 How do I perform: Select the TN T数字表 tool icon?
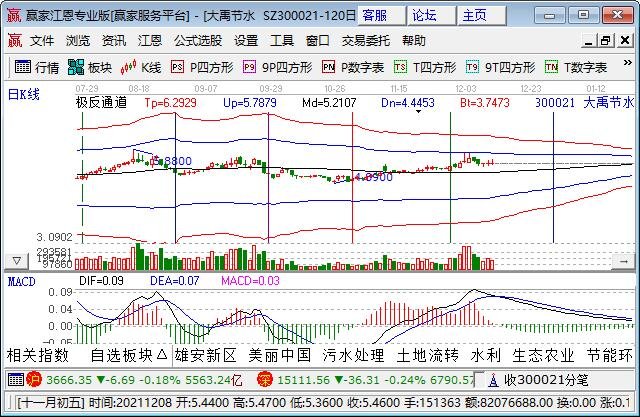[551, 67]
